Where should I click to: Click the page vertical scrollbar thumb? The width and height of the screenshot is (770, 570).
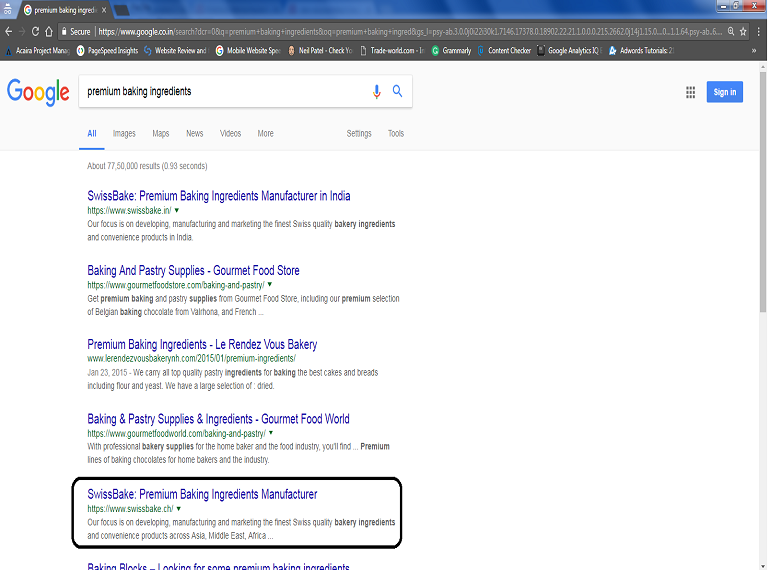(763, 191)
